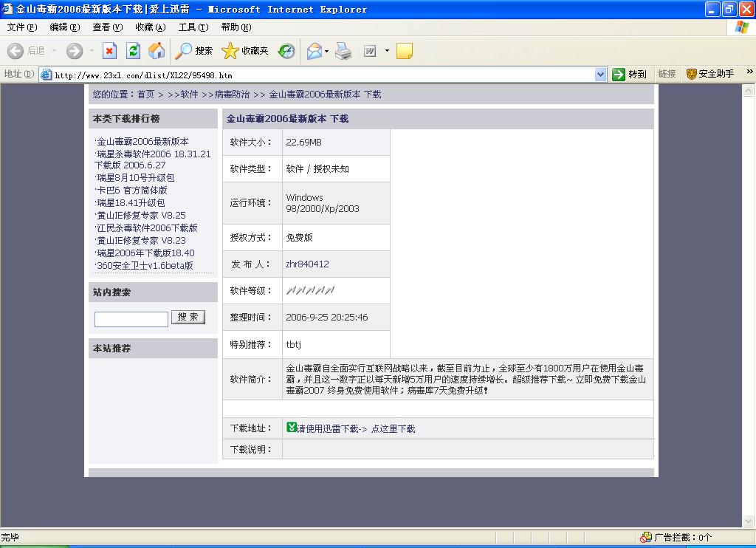Print the page with printer icon
The width and height of the screenshot is (756, 548).
343,51
